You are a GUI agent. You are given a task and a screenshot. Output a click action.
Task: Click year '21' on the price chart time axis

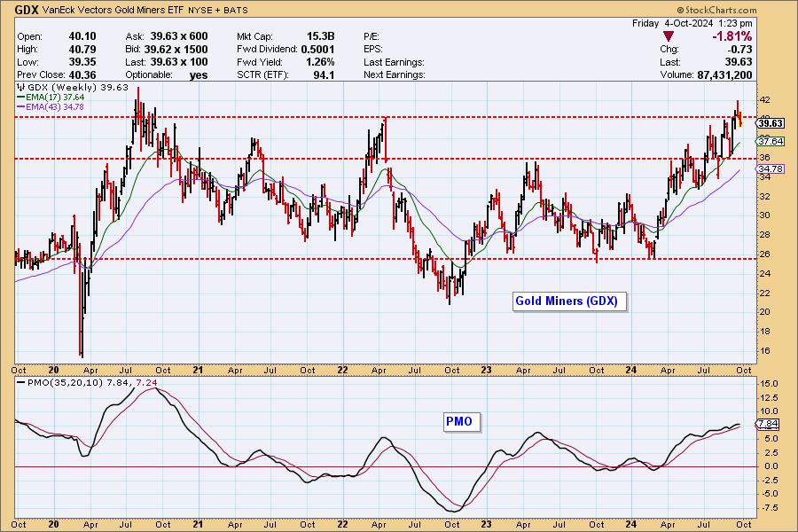tap(198, 370)
